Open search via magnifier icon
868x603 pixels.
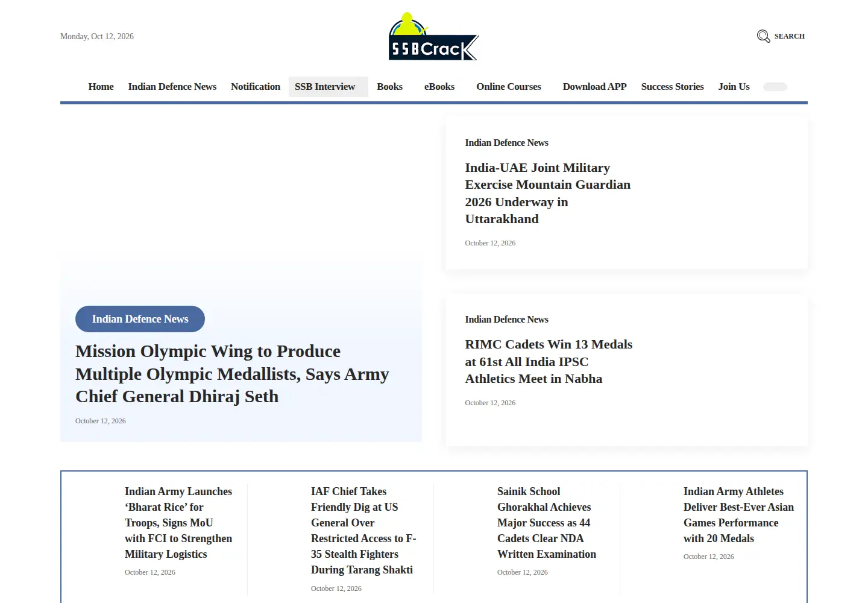click(763, 36)
